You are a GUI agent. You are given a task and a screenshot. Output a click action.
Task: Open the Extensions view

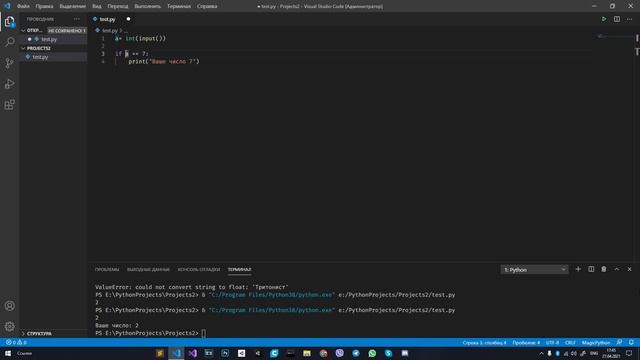[9, 104]
